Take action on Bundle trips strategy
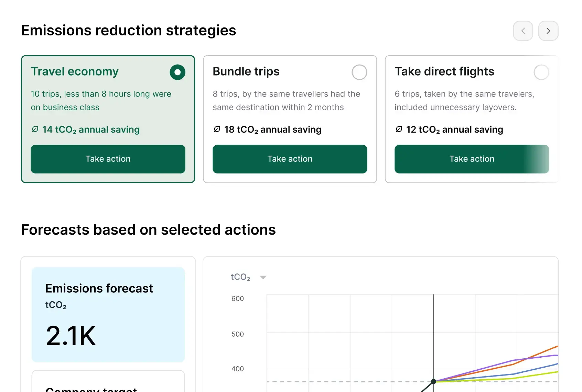582x392 pixels. point(290,159)
